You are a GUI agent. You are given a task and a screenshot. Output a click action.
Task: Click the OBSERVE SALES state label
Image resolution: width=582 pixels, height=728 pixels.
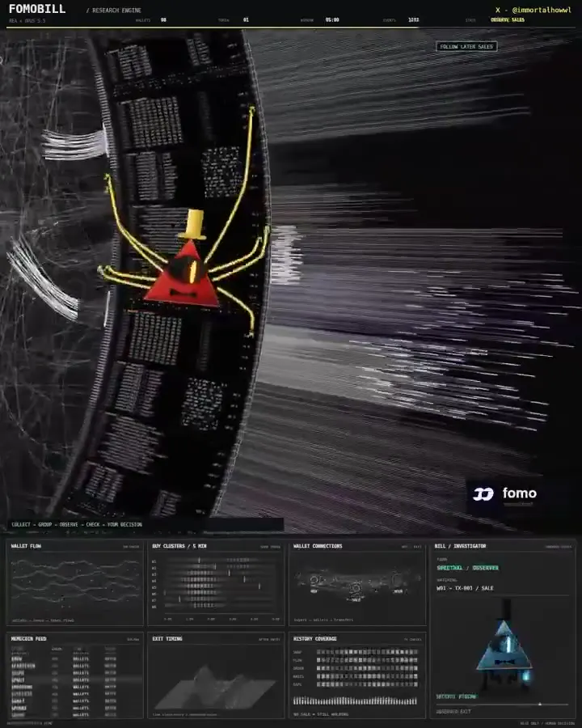click(x=508, y=20)
